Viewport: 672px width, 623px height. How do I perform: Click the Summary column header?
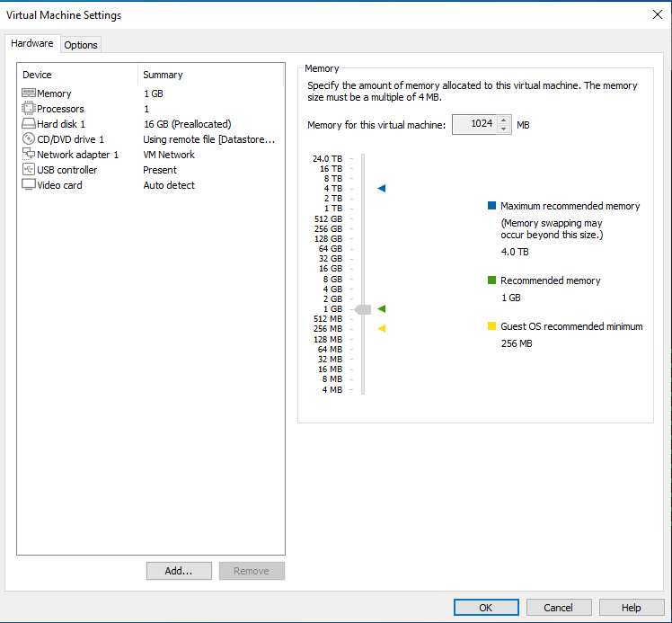(x=210, y=75)
